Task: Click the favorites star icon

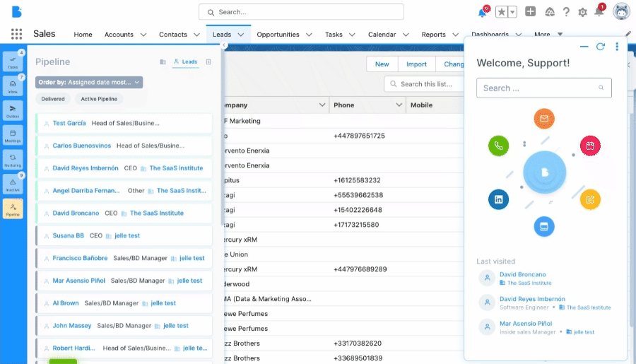Action: coord(501,12)
